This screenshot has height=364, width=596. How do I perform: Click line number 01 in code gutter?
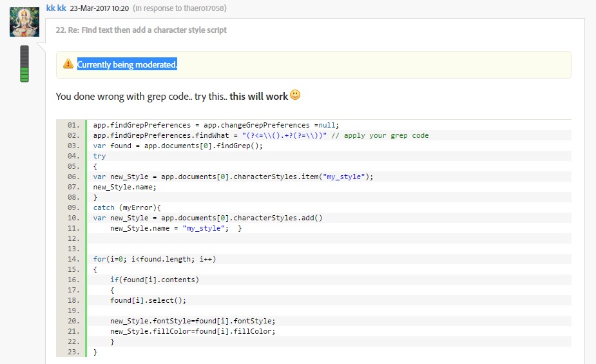coord(73,125)
